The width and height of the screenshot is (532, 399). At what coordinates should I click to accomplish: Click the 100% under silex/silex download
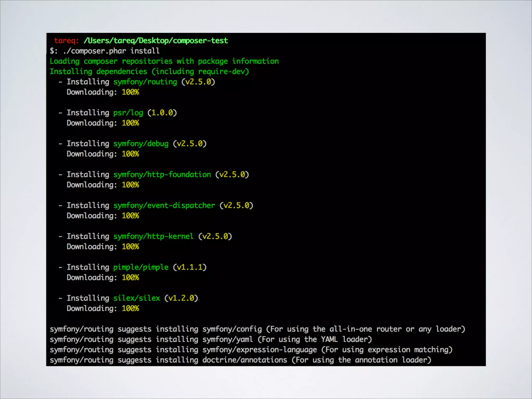(130, 309)
